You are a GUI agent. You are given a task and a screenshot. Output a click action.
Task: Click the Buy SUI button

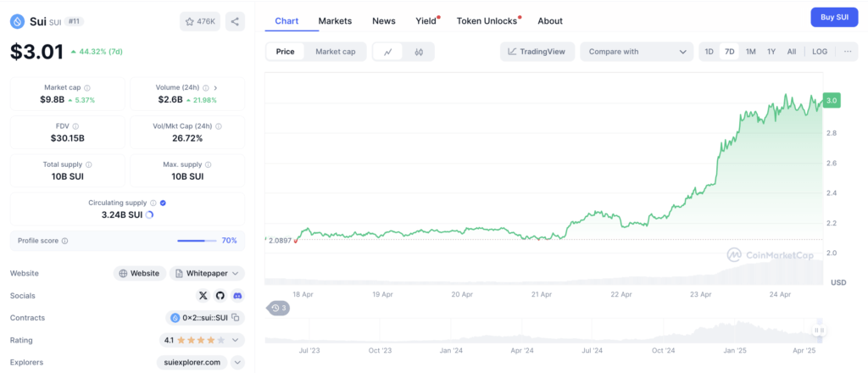tap(834, 17)
